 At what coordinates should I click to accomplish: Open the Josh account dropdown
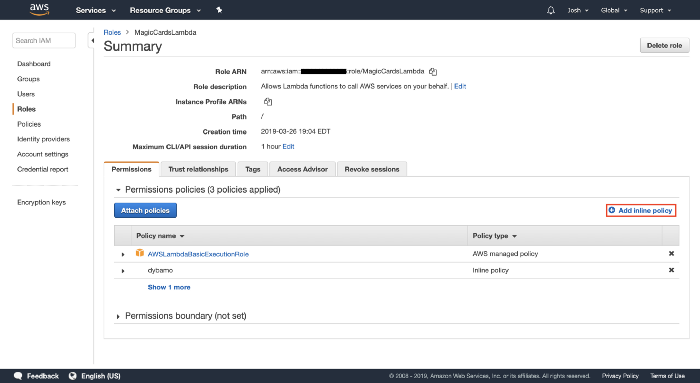coord(578,10)
